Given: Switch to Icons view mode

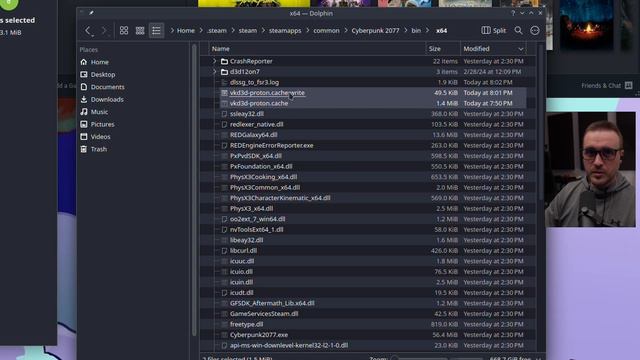Looking at the screenshot, I should [x=124, y=31].
